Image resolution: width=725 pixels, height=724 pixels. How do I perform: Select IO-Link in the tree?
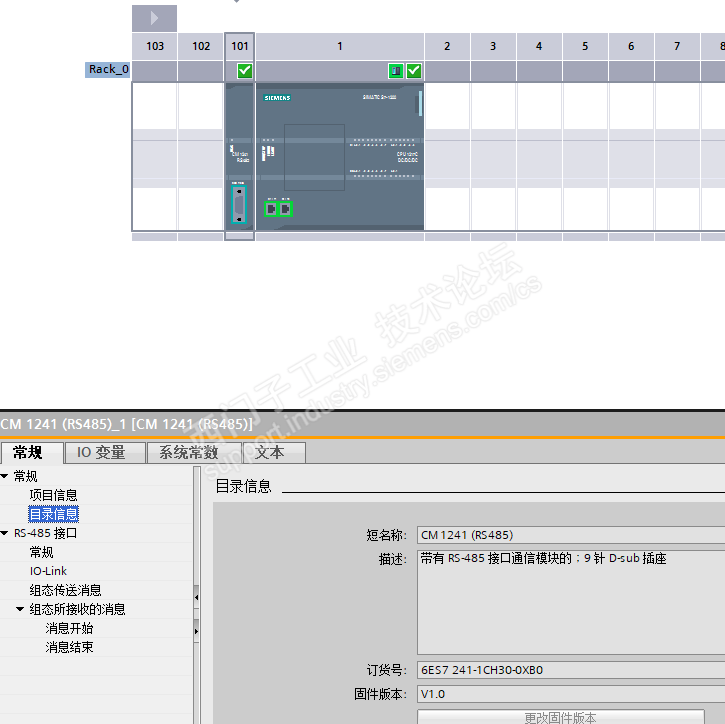[x=48, y=571]
